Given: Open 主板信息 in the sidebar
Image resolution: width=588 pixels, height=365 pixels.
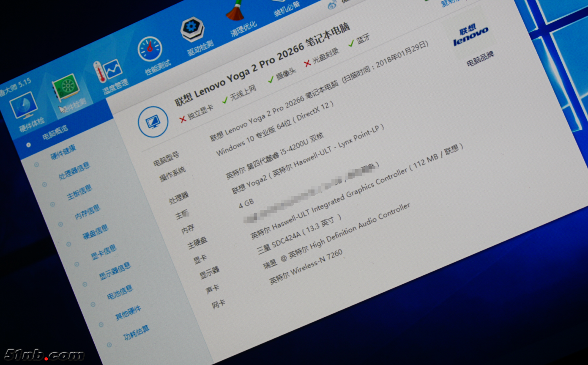Looking at the screenshot, I should pos(79,193).
